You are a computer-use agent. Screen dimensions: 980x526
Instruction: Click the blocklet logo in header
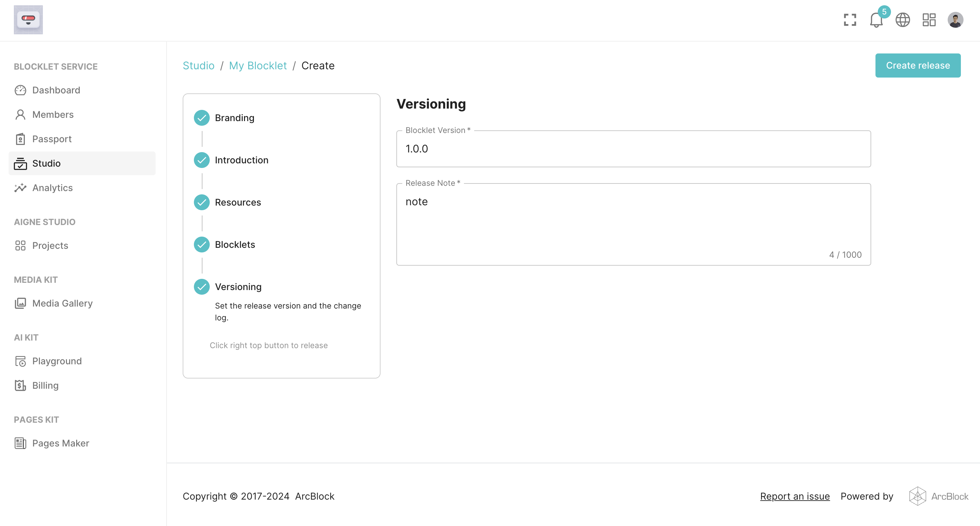[28, 20]
